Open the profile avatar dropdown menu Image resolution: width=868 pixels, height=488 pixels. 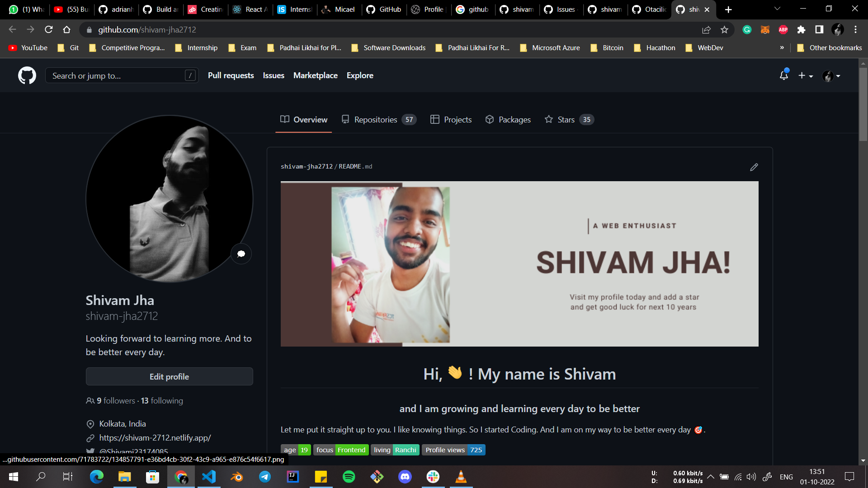[x=831, y=75]
